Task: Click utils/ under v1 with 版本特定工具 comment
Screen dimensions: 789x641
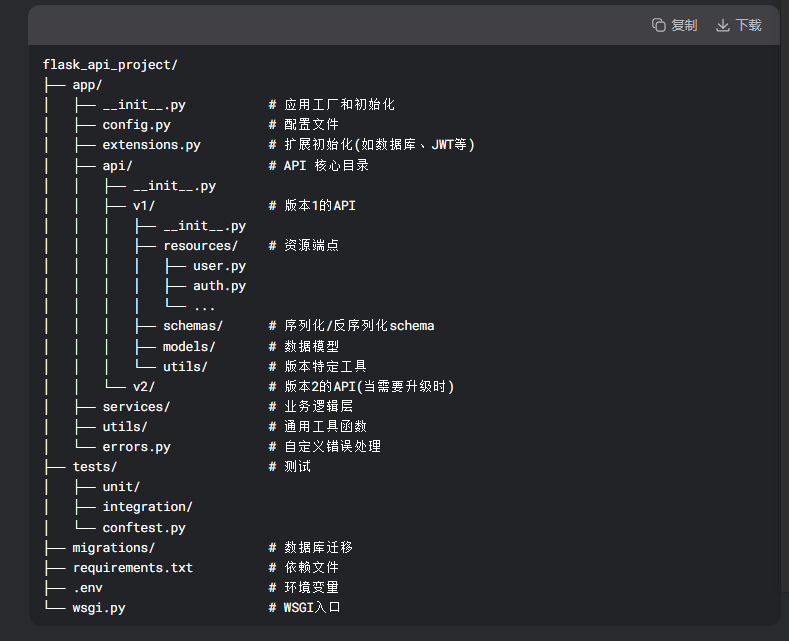Action: (x=185, y=366)
